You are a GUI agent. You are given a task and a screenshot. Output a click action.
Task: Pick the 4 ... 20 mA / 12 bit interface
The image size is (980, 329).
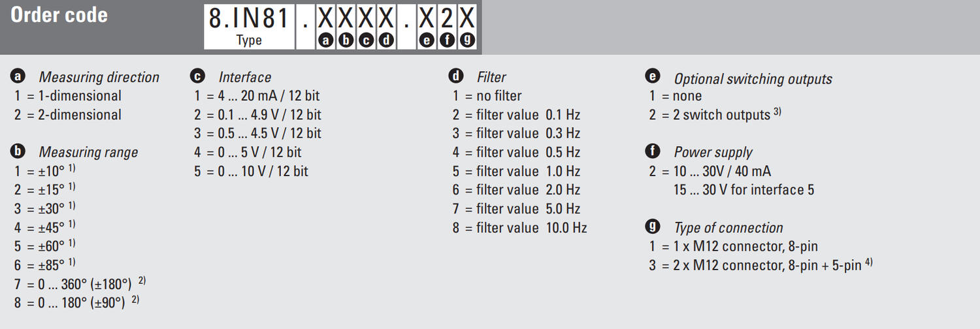click(257, 96)
